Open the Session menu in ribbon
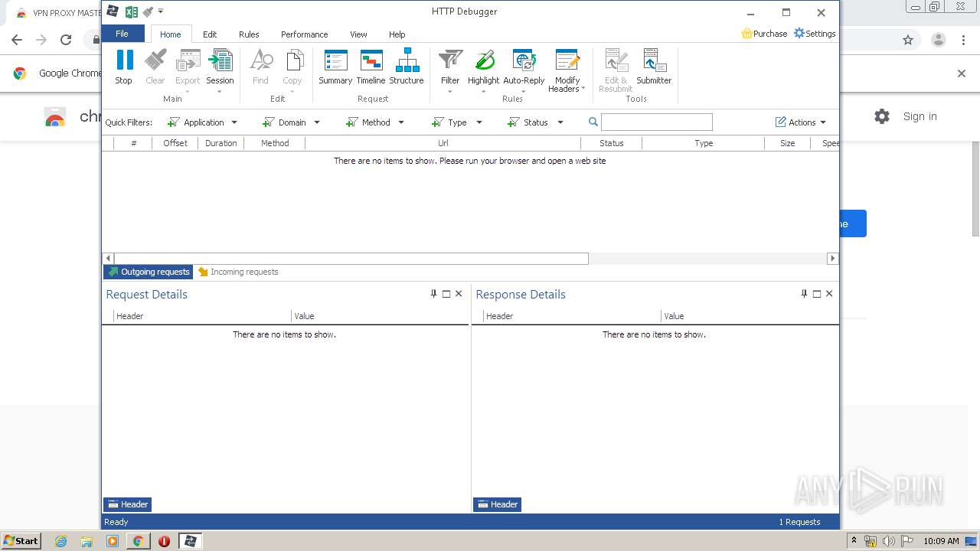 coord(220,70)
